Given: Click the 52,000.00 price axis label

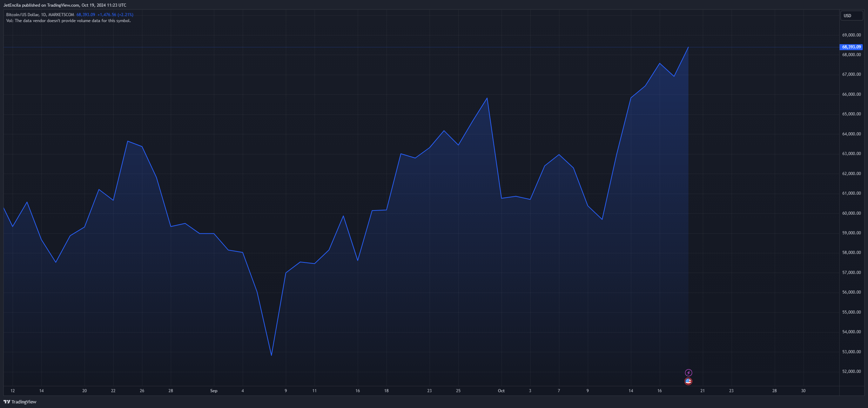Looking at the screenshot, I should click(x=852, y=372).
